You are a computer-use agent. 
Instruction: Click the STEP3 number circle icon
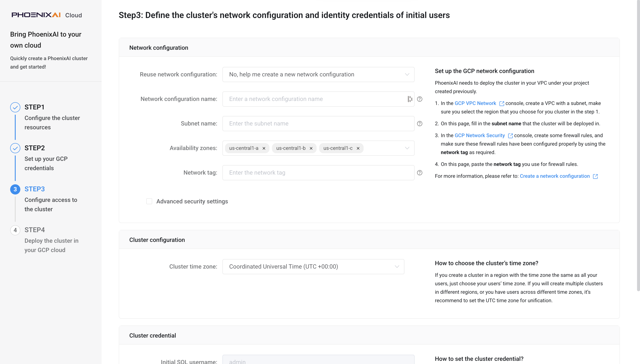tap(15, 189)
